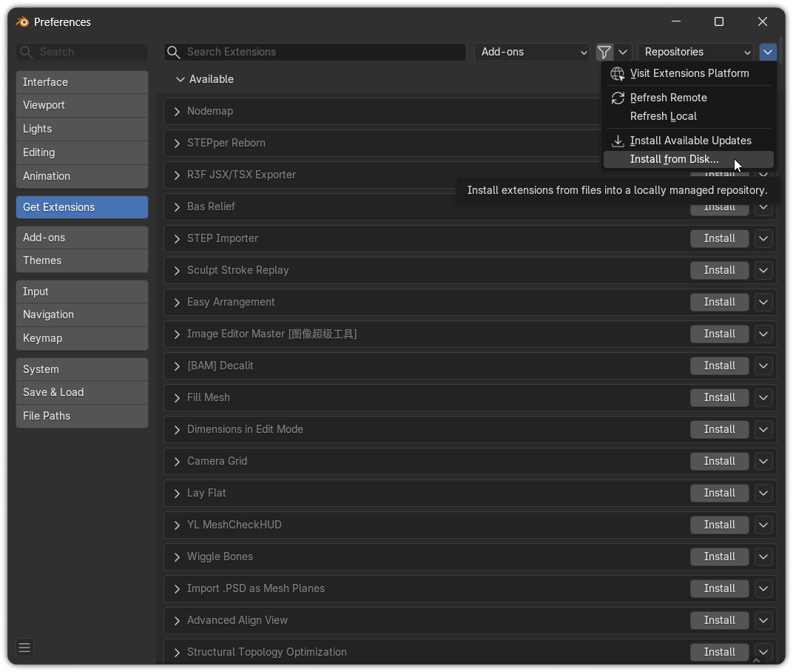Open the Animation preferences
Screen dimensions: 793x672
tap(82, 176)
